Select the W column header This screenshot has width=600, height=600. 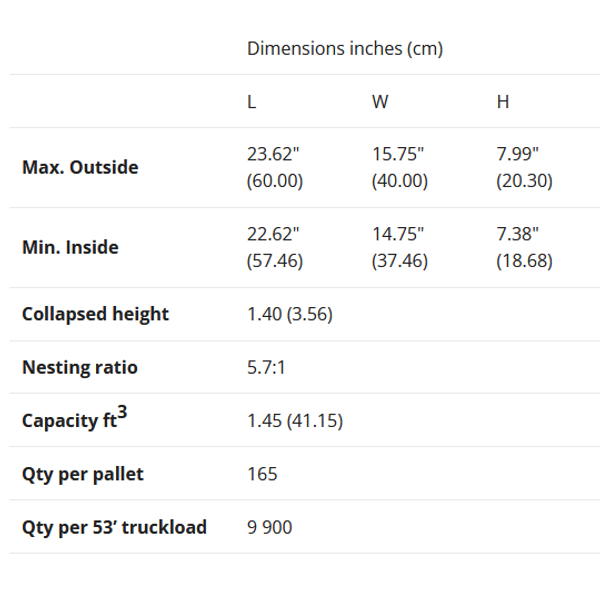[380, 102]
